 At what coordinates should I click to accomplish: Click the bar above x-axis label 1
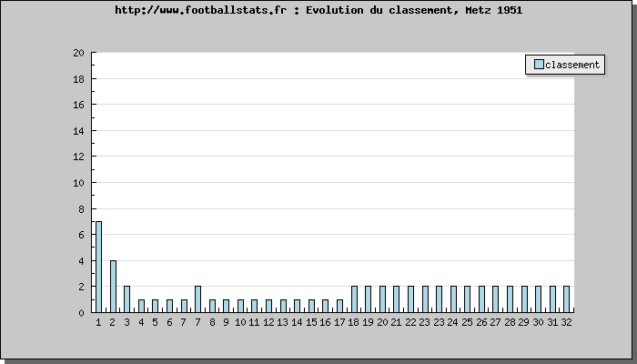coord(98,267)
